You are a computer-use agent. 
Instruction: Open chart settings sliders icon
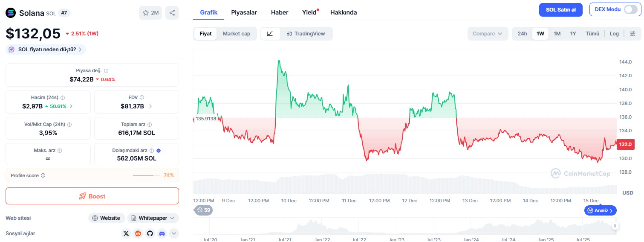[x=632, y=34]
